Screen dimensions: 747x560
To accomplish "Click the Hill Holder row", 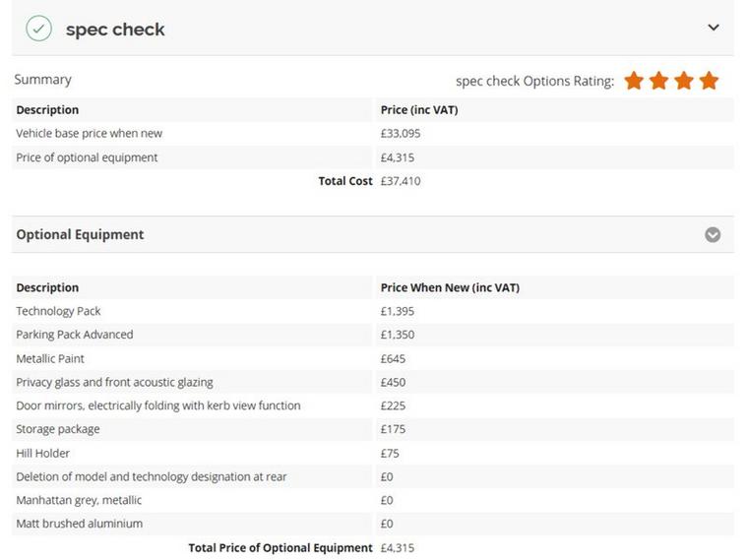I will tap(373, 453).
